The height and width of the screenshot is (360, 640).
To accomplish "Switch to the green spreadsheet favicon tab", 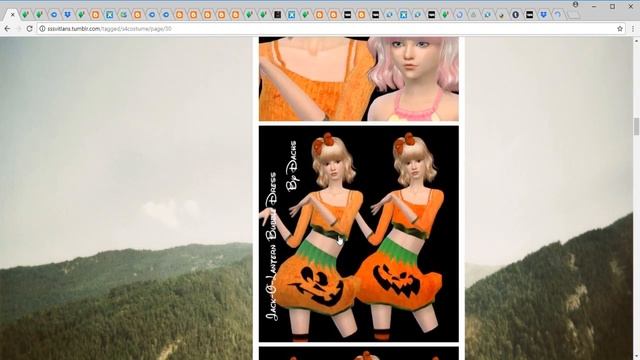I will (x=123, y=15).
